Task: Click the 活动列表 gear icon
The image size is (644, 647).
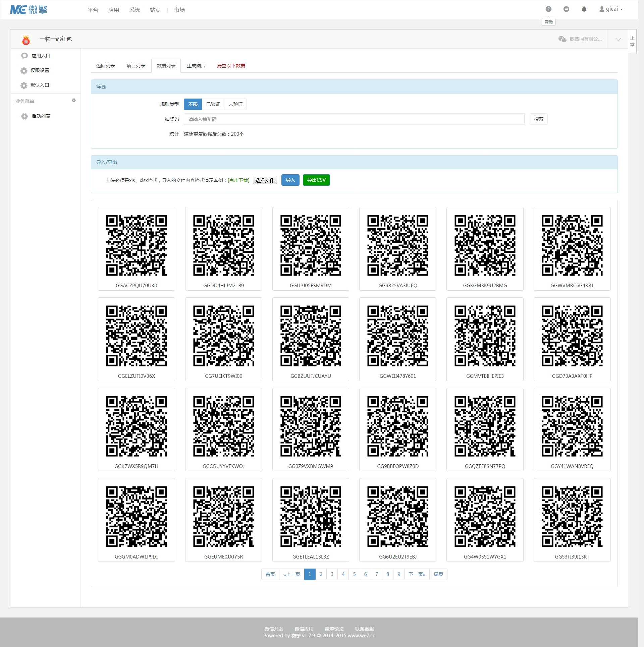Action: coord(24,116)
